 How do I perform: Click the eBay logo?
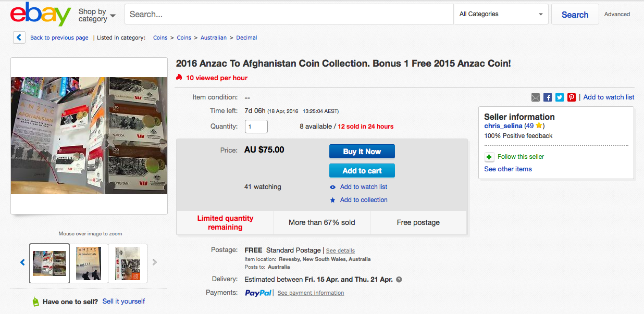[x=41, y=14]
